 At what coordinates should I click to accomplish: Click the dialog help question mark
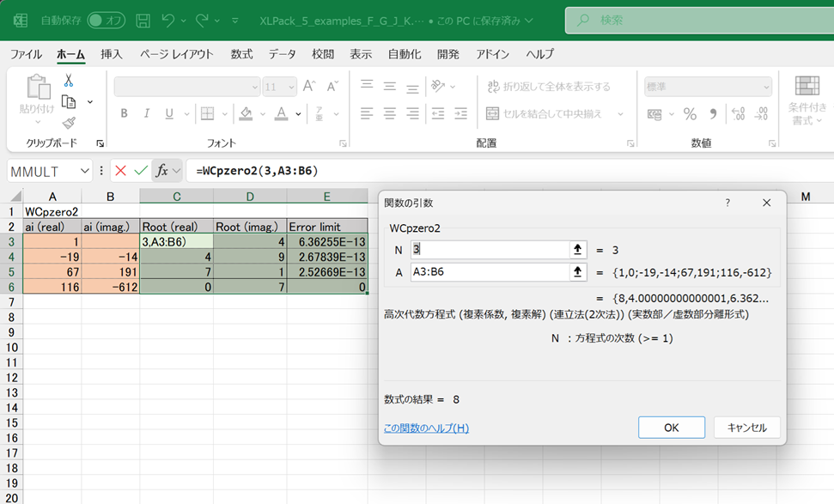pos(727,203)
